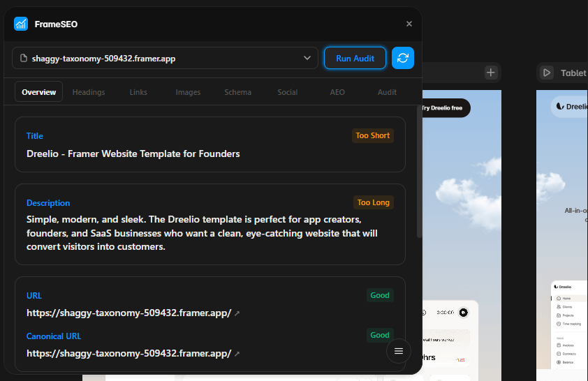Image resolution: width=588 pixels, height=381 pixels.
Task: Select the Tablet breakpoint label
Action: click(573, 73)
